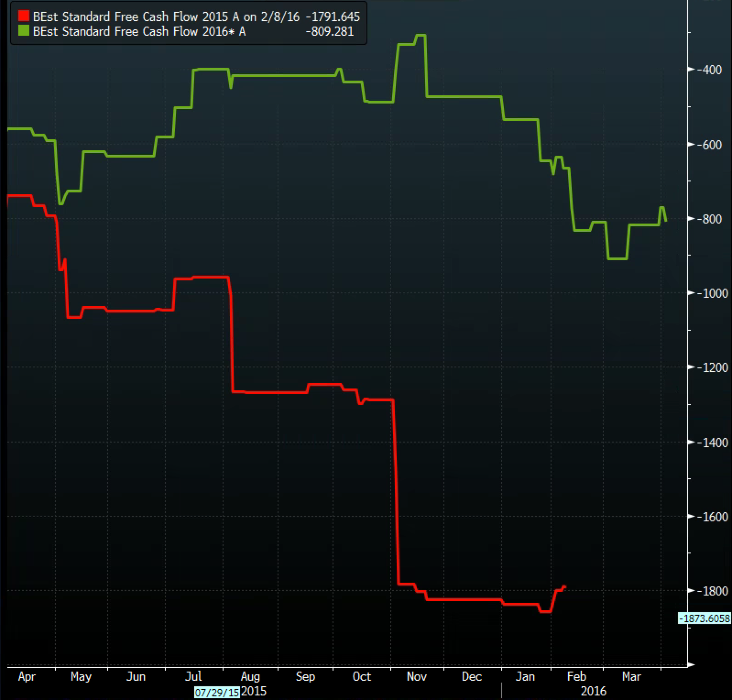Click the end point of the green line
Image resolution: width=732 pixels, height=700 pixels.
666,221
